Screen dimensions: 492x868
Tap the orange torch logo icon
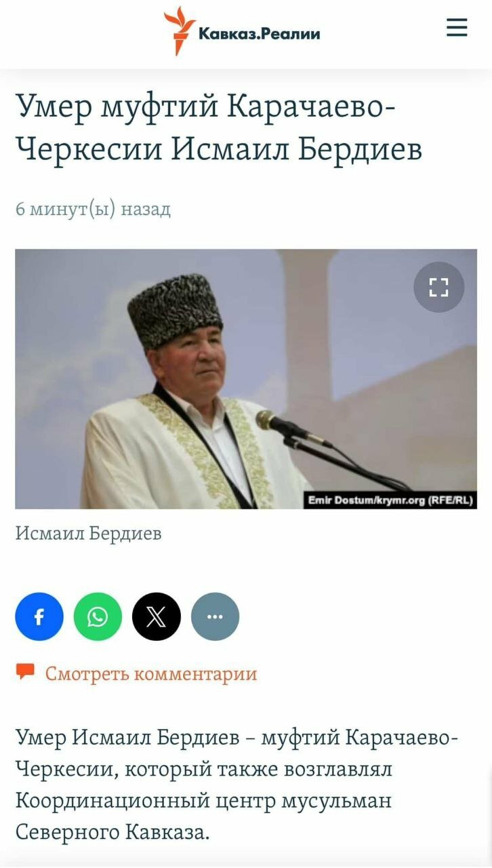pyautogui.click(x=178, y=31)
